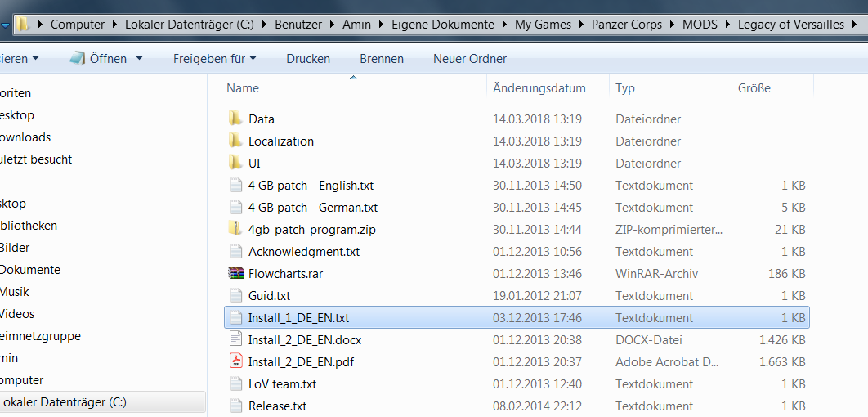Click the Install_2_DE_EN.docx file name
Image resolution: width=868 pixels, height=417 pixels.
tap(305, 340)
